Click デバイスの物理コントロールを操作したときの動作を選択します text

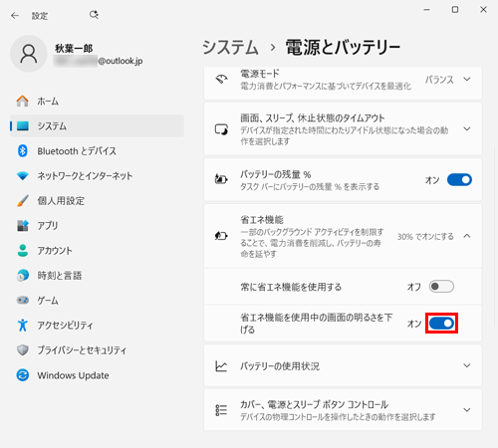click(338, 417)
